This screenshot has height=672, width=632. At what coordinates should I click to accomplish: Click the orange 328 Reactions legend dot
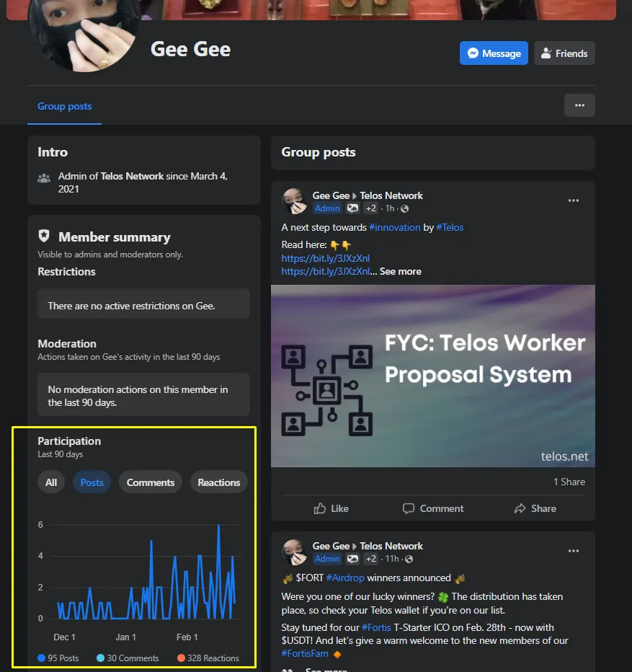[x=182, y=658]
